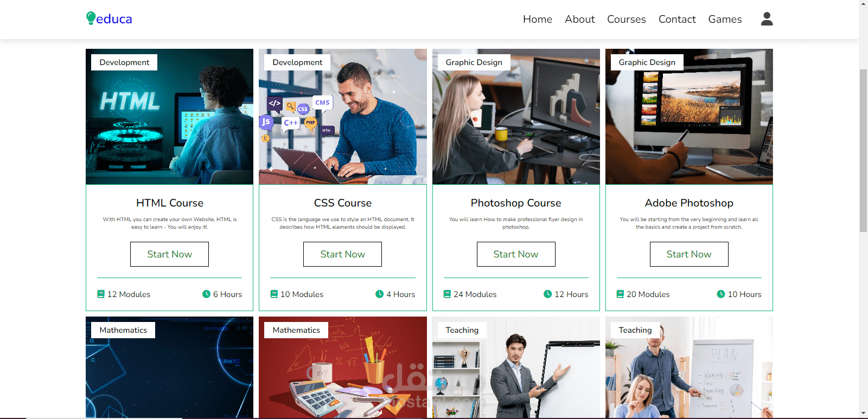868x419 pixels.
Task: Click the book icon beside 24 Modules
Action: coord(447,294)
